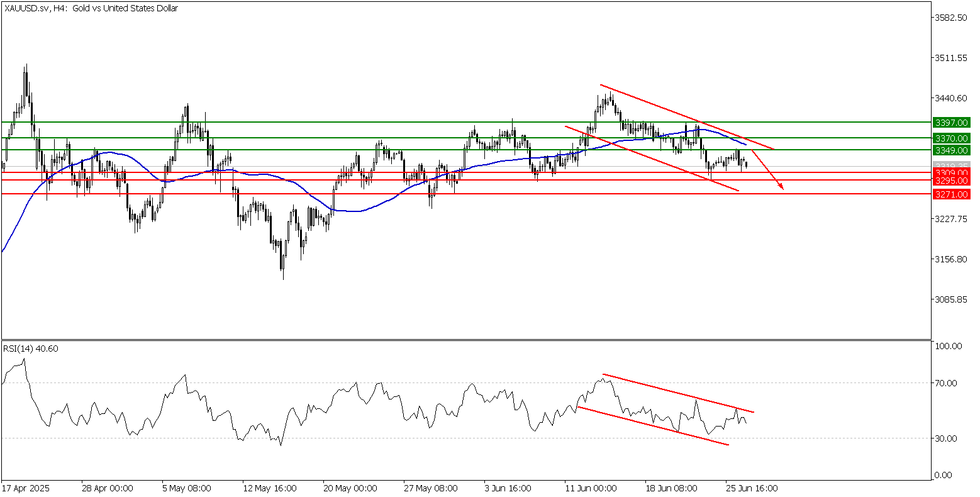Viewport: 980px width, 497px height.
Task: Select the upper red trendline in the RSI panel
Action: point(678,394)
